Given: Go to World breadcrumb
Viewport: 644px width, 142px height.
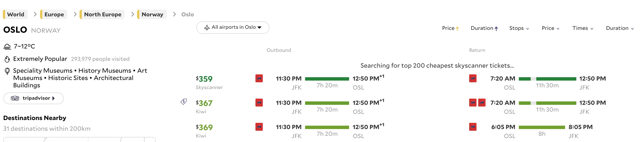Looking at the screenshot, I should tap(16, 14).
